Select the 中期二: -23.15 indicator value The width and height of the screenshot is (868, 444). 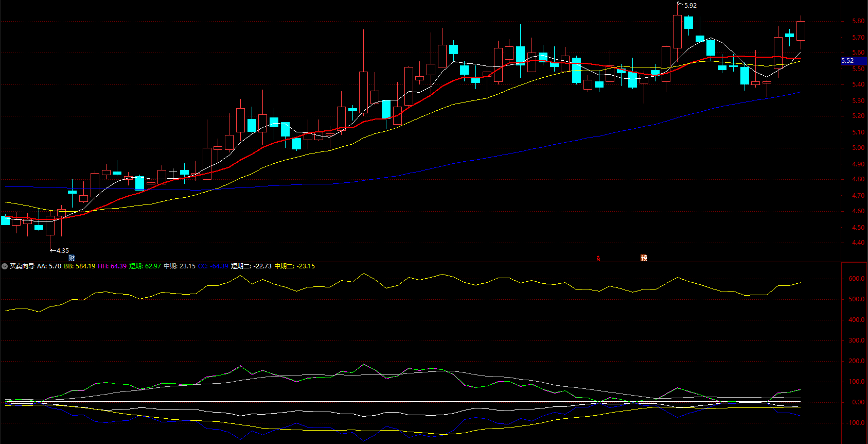[x=294, y=266]
